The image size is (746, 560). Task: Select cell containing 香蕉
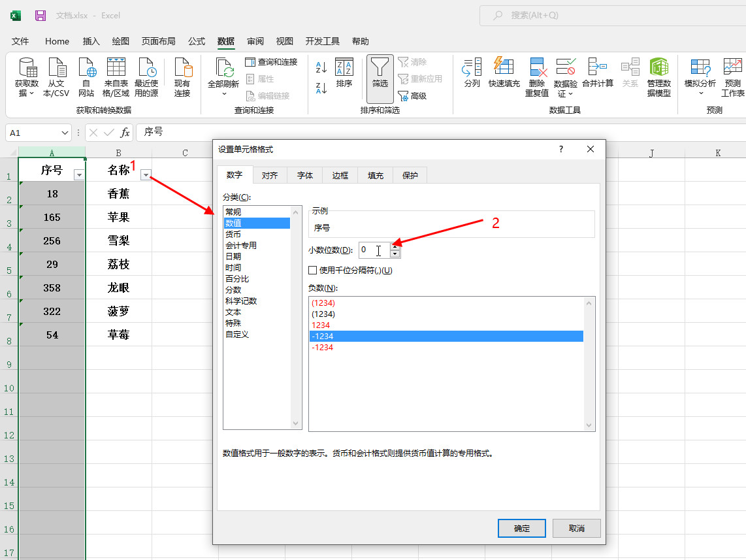pyautogui.click(x=118, y=193)
